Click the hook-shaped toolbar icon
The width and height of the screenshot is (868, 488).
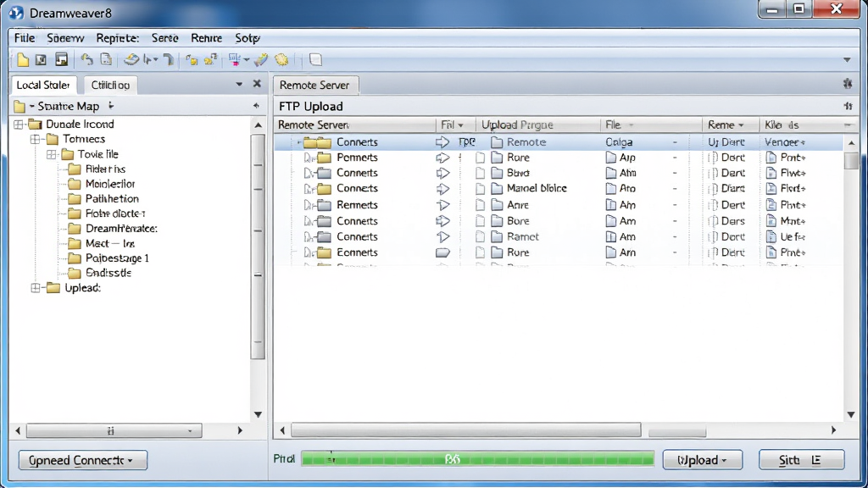click(169, 60)
